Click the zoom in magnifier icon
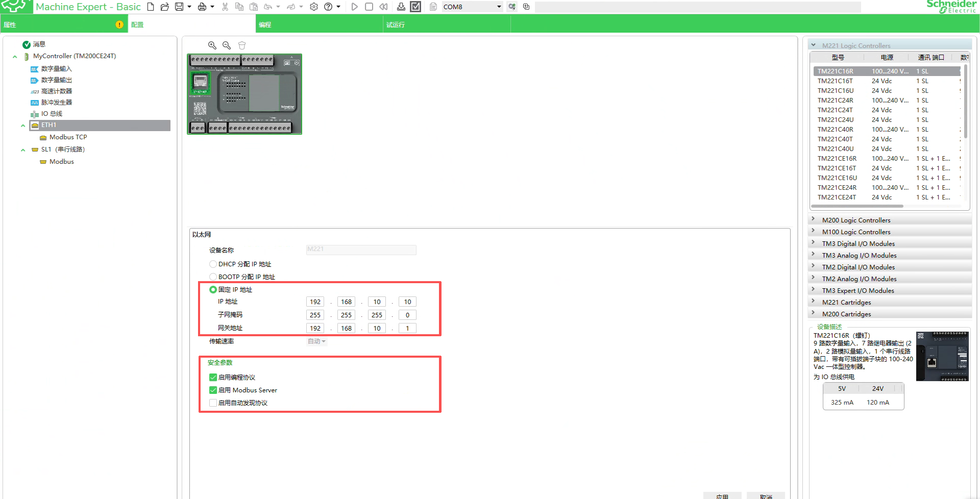The width and height of the screenshot is (980, 499). pyautogui.click(x=212, y=45)
